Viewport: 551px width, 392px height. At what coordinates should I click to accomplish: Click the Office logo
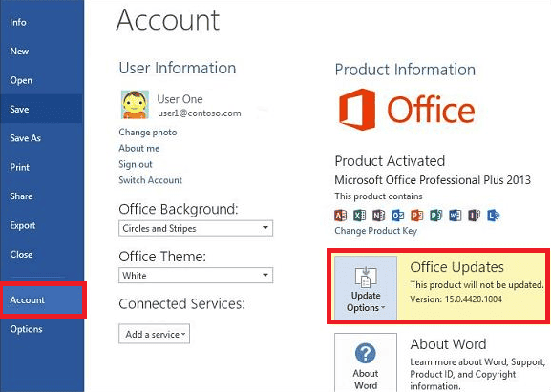[407, 110]
